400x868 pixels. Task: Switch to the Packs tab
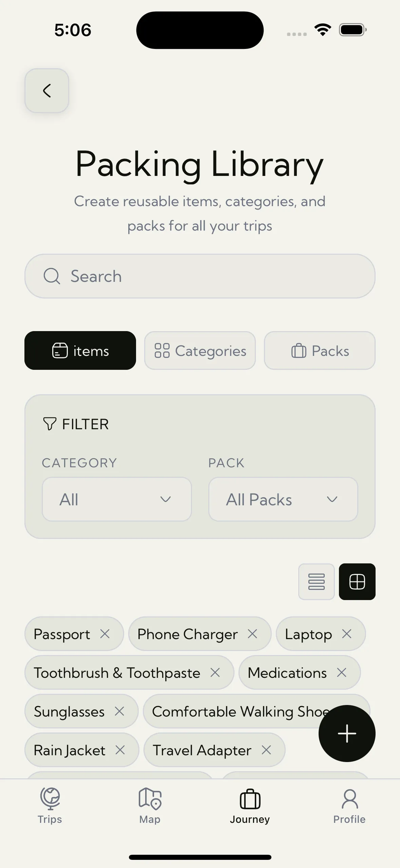point(320,350)
